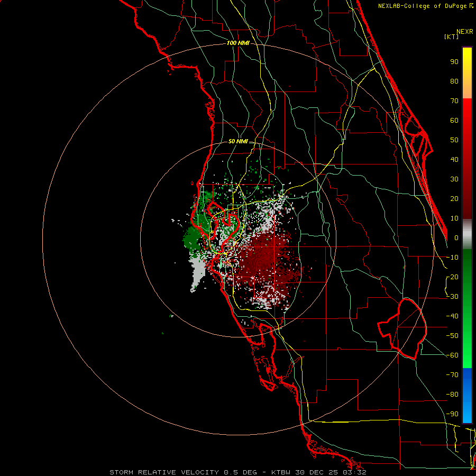476x476 pixels.
Task: Select the positive 50 knot scale label
Action: click(454, 140)
